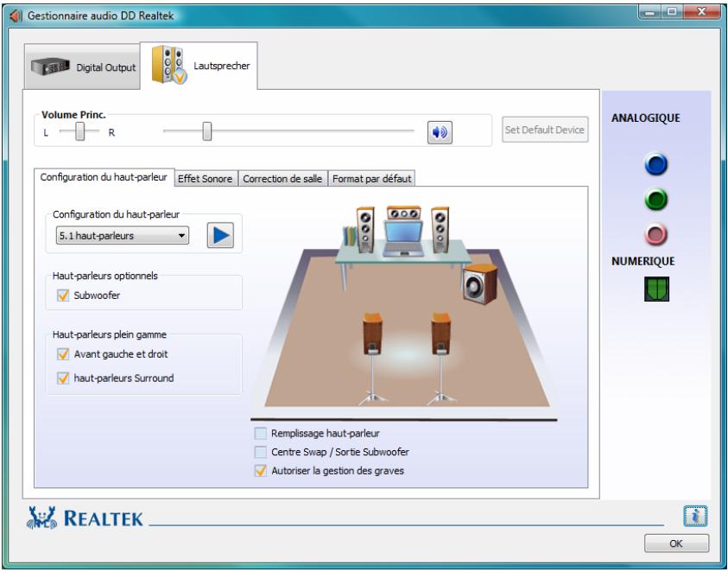Click the title bar audio manager icon
The height and width of the screenshot is (572, 728).
coord(16,16)
